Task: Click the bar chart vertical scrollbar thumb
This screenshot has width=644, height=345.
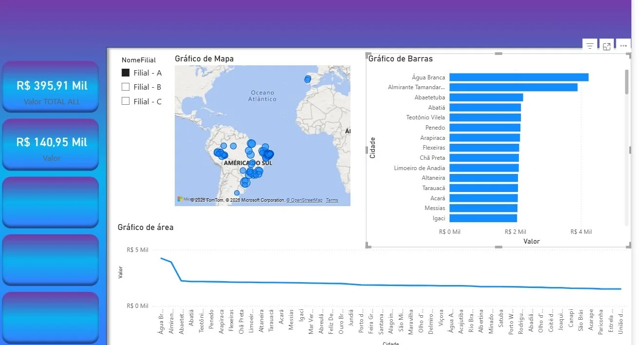Action: [626, 82]
